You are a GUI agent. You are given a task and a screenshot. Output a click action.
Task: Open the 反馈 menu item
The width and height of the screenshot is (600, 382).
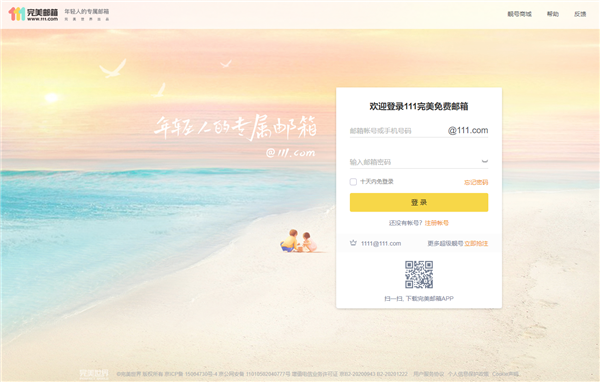click(580, 14)
